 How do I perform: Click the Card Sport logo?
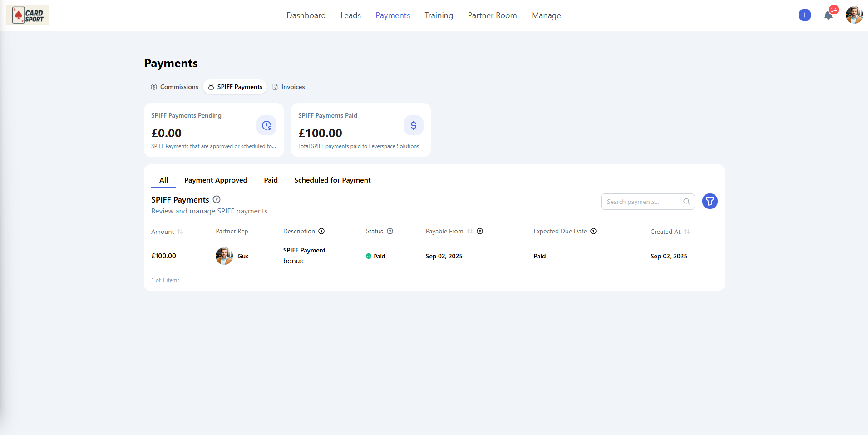(28, 15)
